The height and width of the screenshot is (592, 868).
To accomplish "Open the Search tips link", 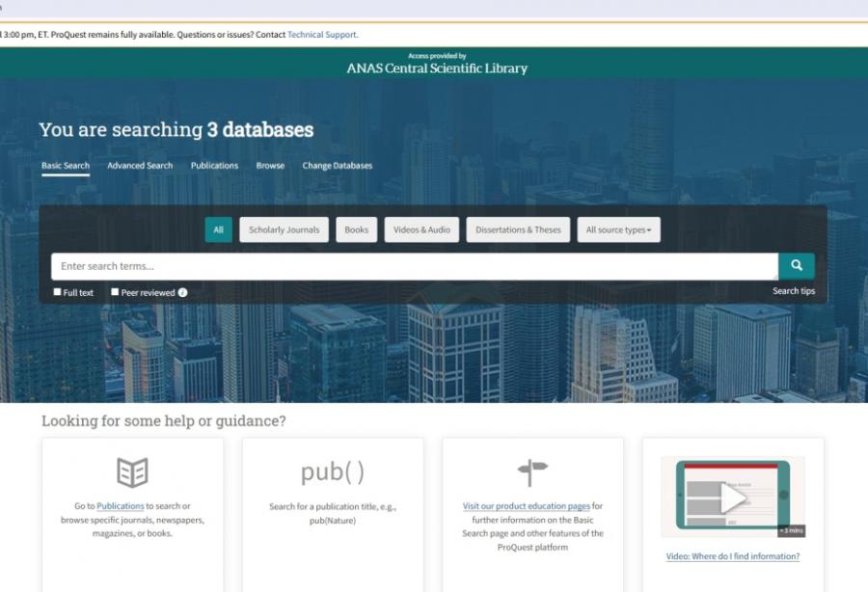I will coord(793,290).
